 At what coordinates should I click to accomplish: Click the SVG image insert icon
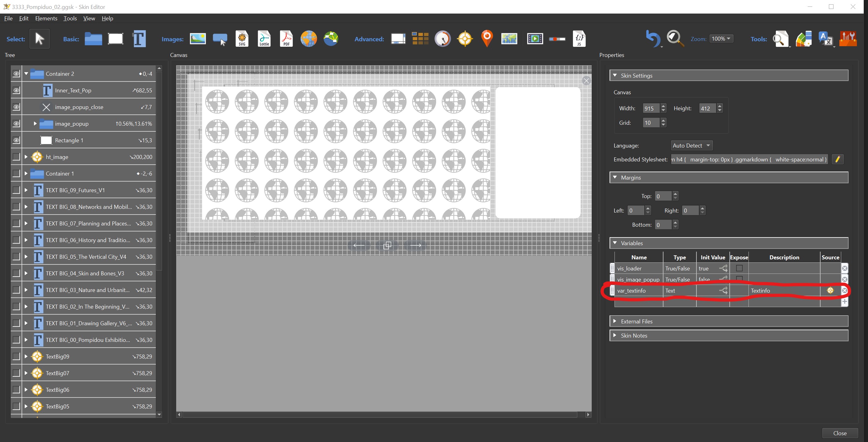[241, 38]
